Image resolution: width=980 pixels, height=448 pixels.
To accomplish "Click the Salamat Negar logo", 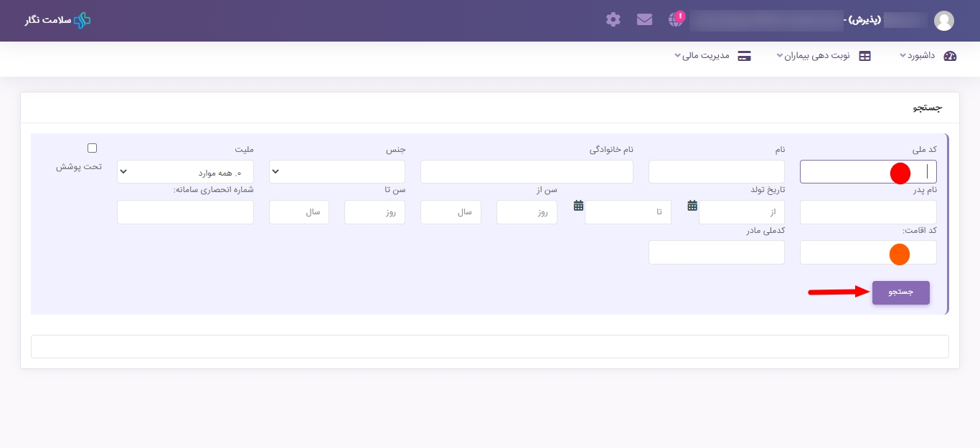I will (58, 20).
